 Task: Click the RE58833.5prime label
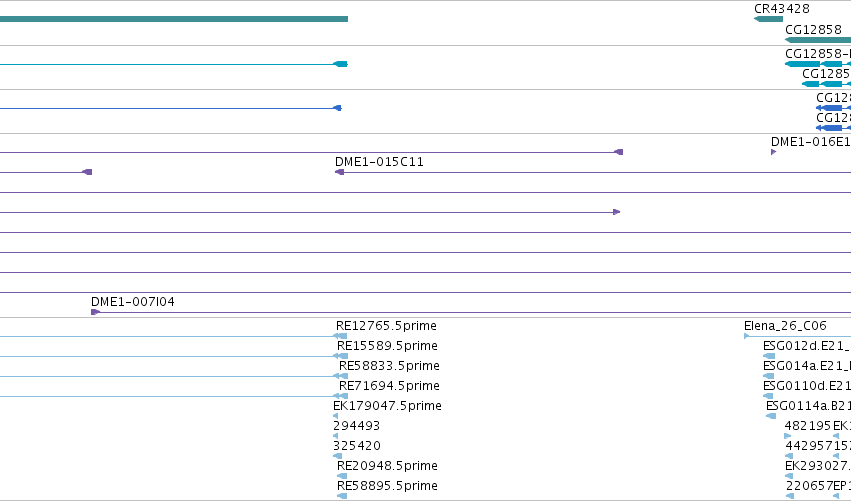click(x=389, y=366)
